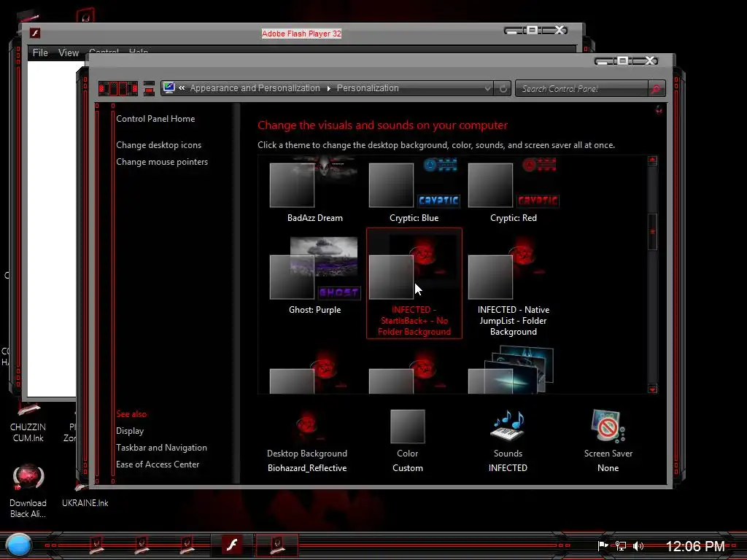Open Desktop Background Biohazard_Reflective settings
Viewport: 747px width, 560px height.
[x=307, y=441]
